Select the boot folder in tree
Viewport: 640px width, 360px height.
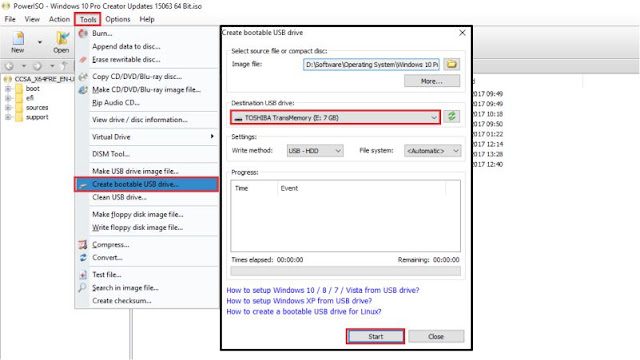(x=33, y=89)
